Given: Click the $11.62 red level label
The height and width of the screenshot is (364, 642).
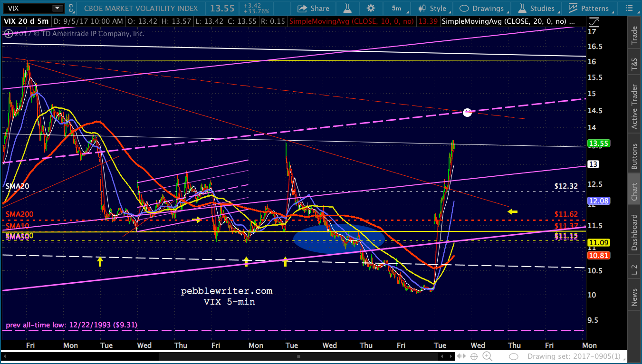Looking at the screenshot, I should (566, 215).
